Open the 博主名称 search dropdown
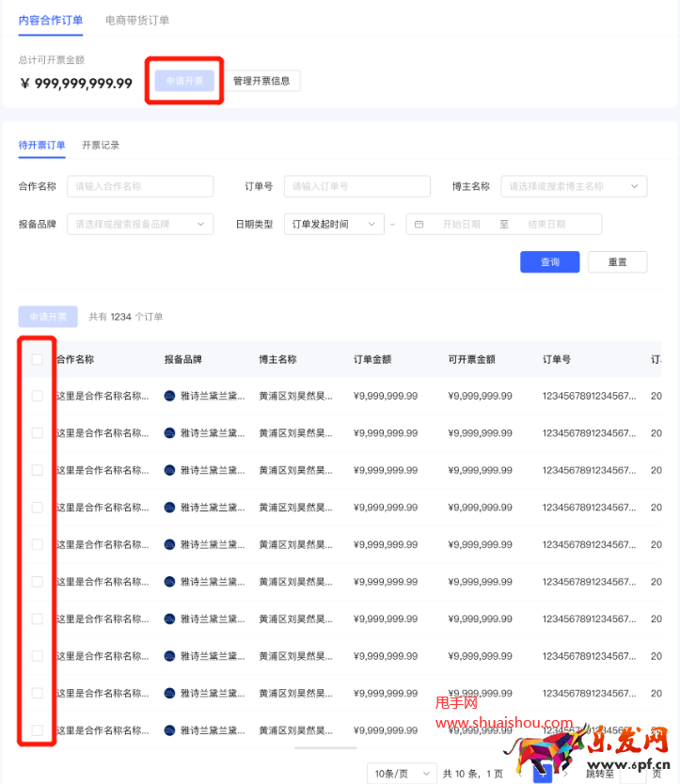This screenshot has height=784, width=680. click(574, 186)
